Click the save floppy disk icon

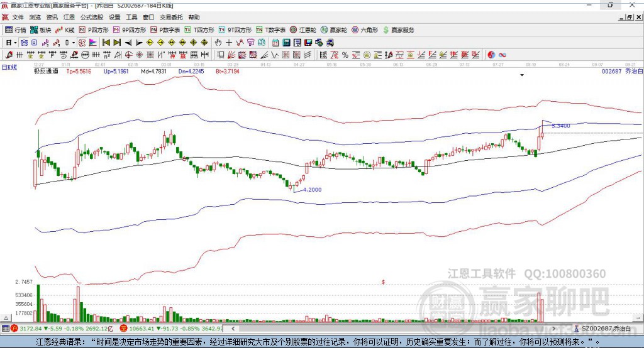308,43
